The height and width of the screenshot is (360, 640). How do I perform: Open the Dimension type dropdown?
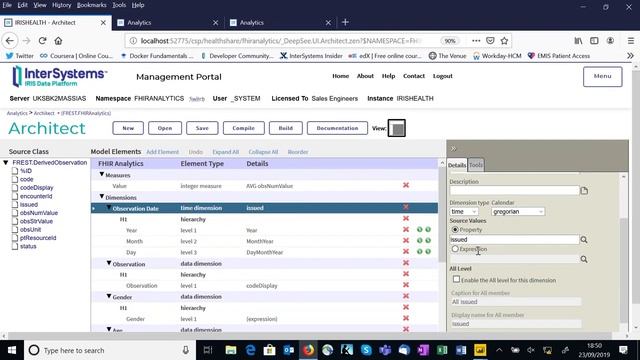point(464,211)
